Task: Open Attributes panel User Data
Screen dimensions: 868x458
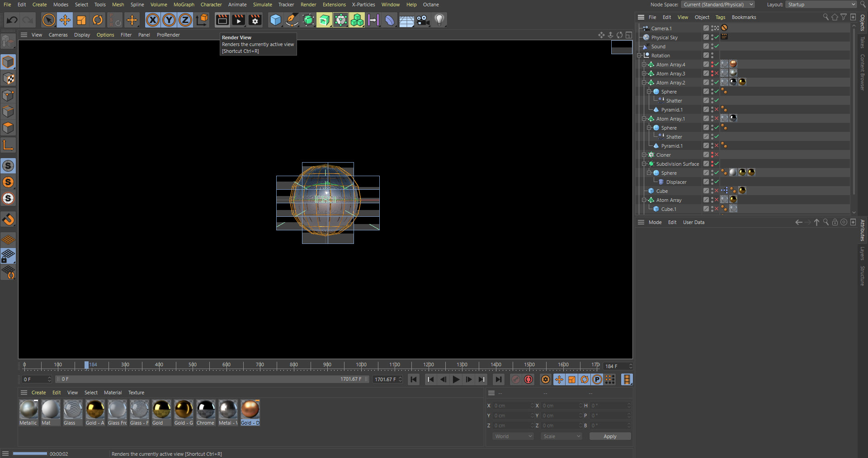Action: coord(693,222)
